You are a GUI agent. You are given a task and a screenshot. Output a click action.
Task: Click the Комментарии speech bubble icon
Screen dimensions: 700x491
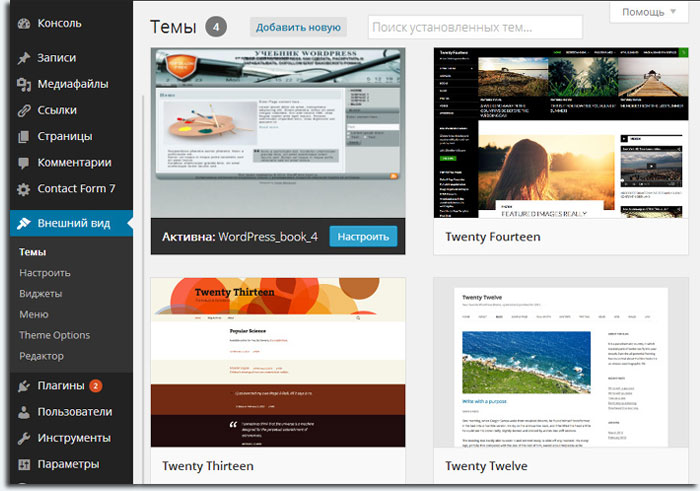(24, 162)
